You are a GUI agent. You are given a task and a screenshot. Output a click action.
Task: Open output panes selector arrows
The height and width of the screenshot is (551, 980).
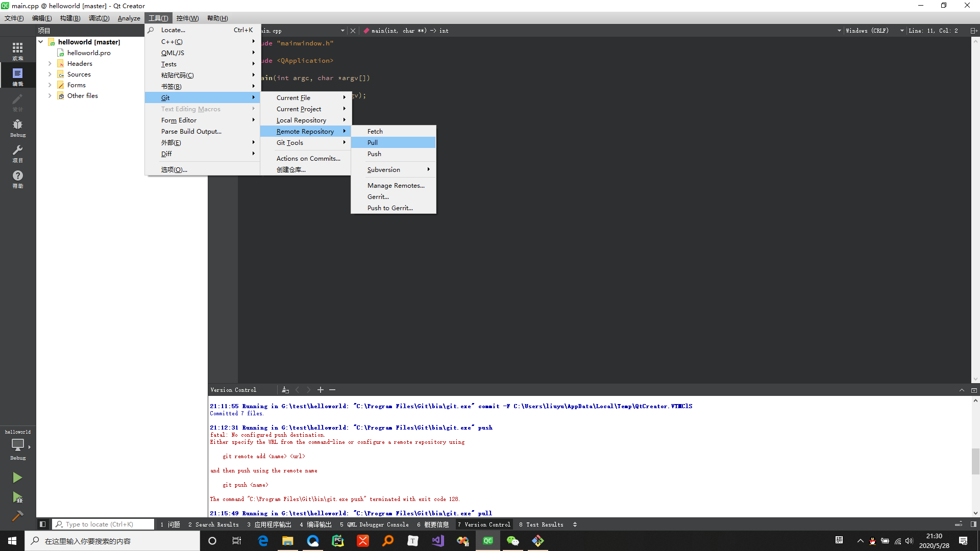tap(575, 524)
